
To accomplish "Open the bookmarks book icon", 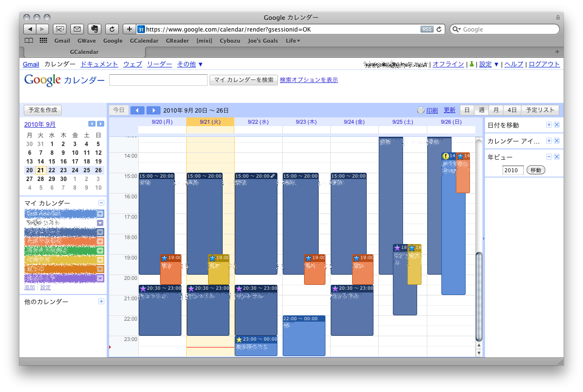I will [x=29, y=41].
